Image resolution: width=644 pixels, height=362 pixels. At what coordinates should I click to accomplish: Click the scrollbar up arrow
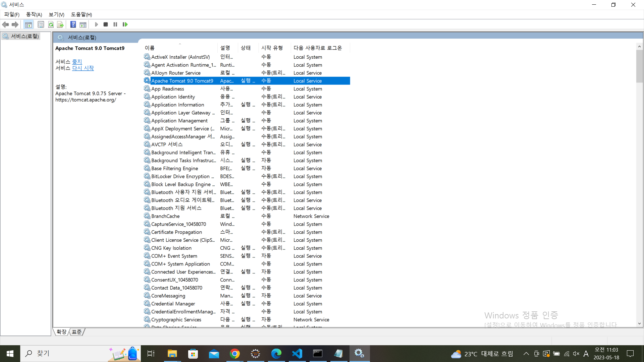tap(639, 47)
